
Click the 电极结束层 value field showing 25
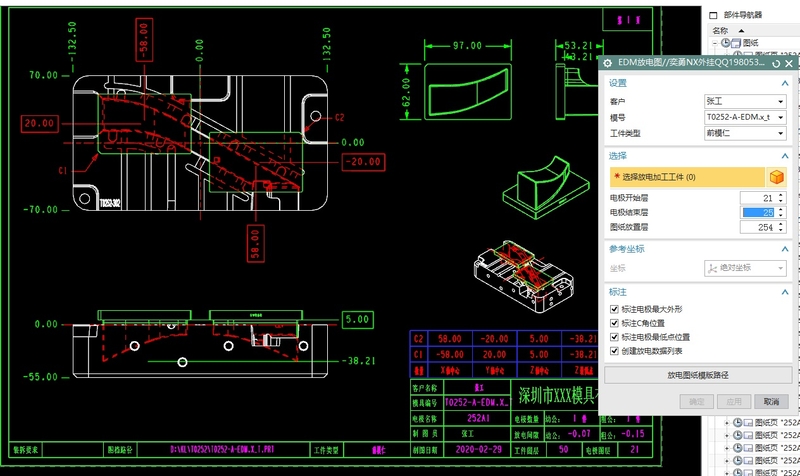coord(758,212)
